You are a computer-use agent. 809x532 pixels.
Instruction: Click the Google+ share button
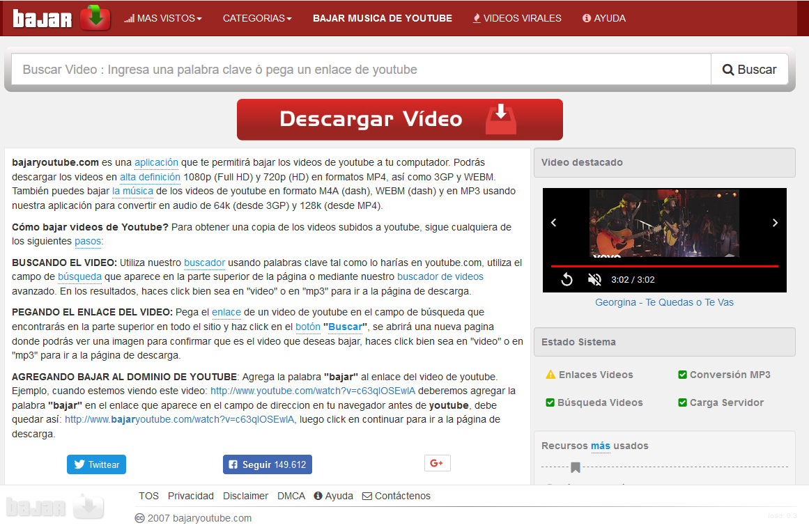pos(437,463)
